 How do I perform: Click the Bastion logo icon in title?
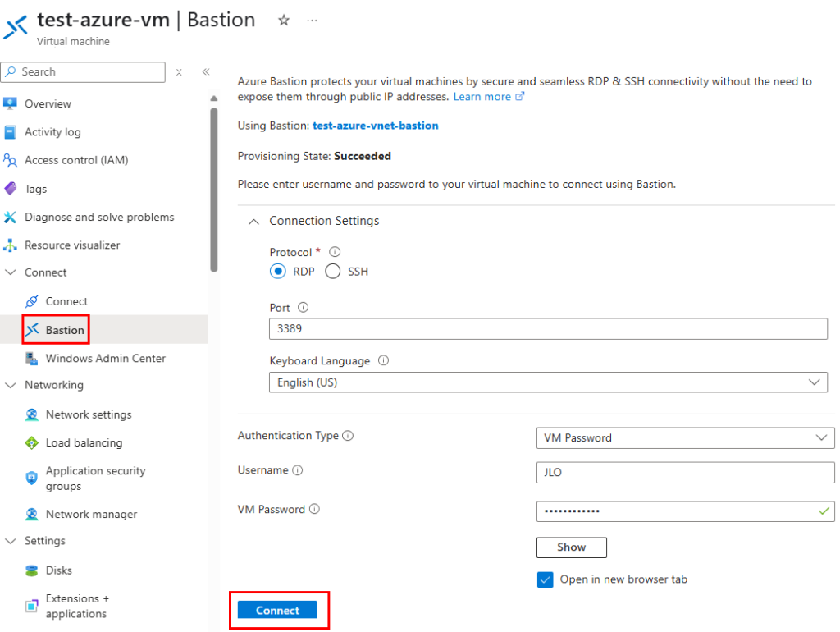(16, 27)
